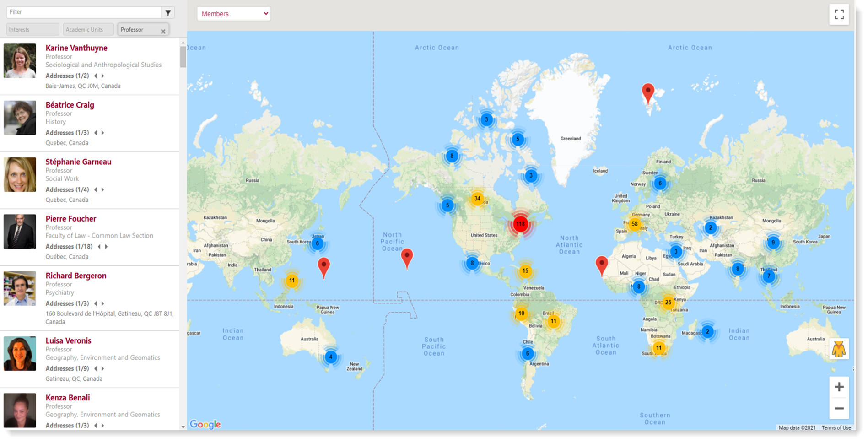This screenshot has width=868, height=443.
Task: Click in the Filter text field
Action: coord(84,12)
